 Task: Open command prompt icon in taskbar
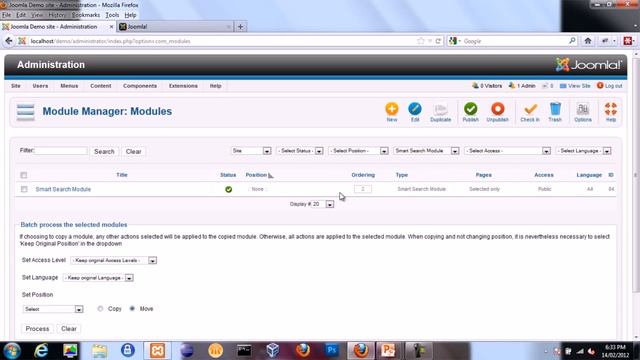(x=244, y=351)
